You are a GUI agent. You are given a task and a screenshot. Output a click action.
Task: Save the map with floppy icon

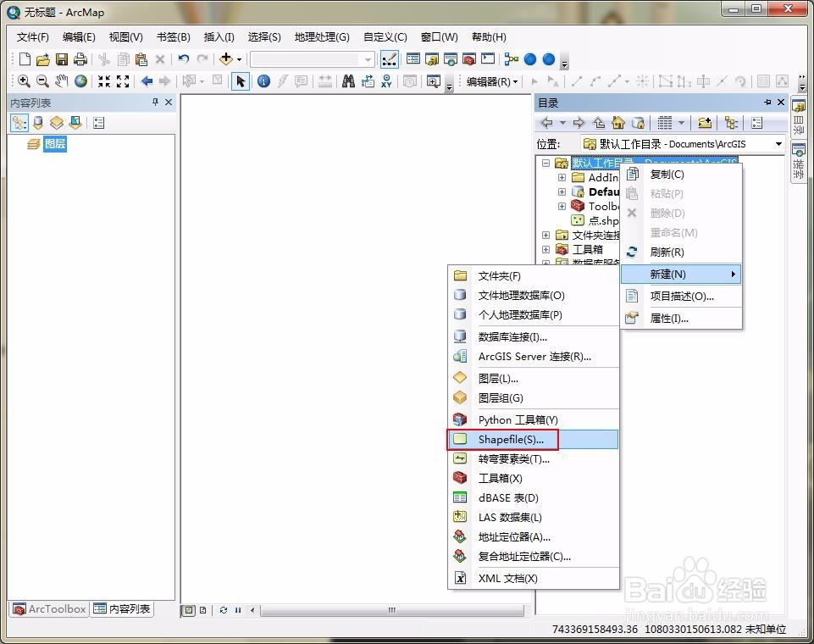pos(62,59)
